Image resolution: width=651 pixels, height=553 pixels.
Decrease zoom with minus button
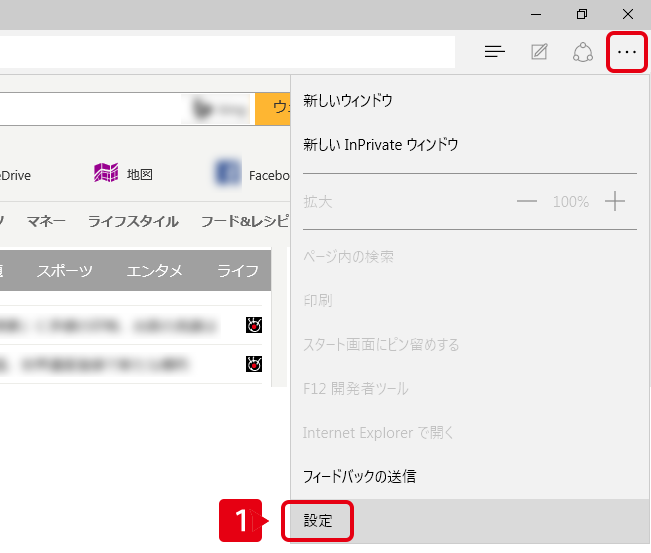tap(526, 201)
